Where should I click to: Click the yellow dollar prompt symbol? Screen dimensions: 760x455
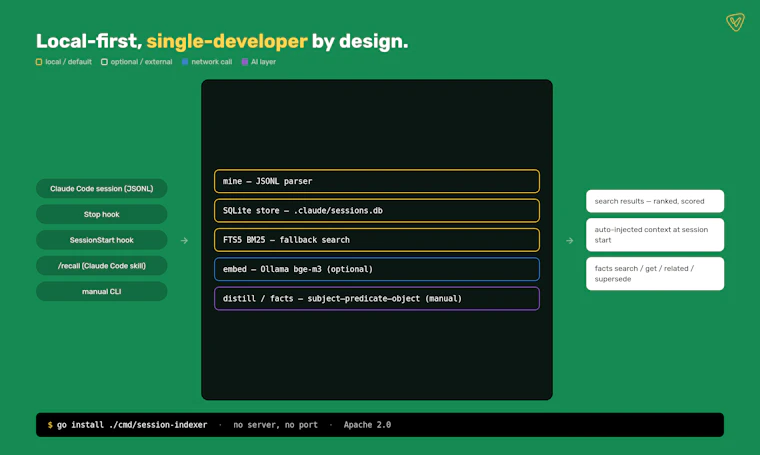pyautogui.click(x=50, y=425)
